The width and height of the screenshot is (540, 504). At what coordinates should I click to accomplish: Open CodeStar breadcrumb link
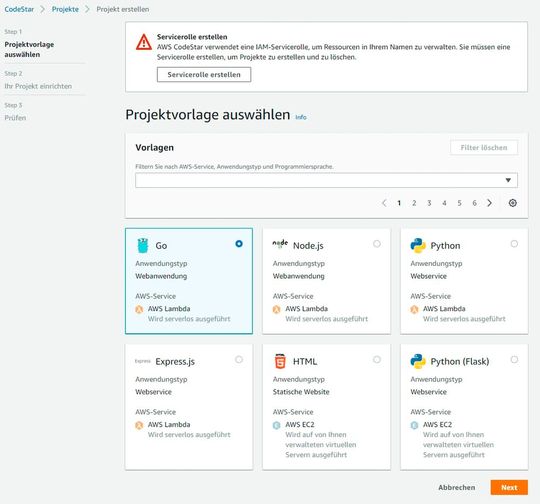[19, 9]
